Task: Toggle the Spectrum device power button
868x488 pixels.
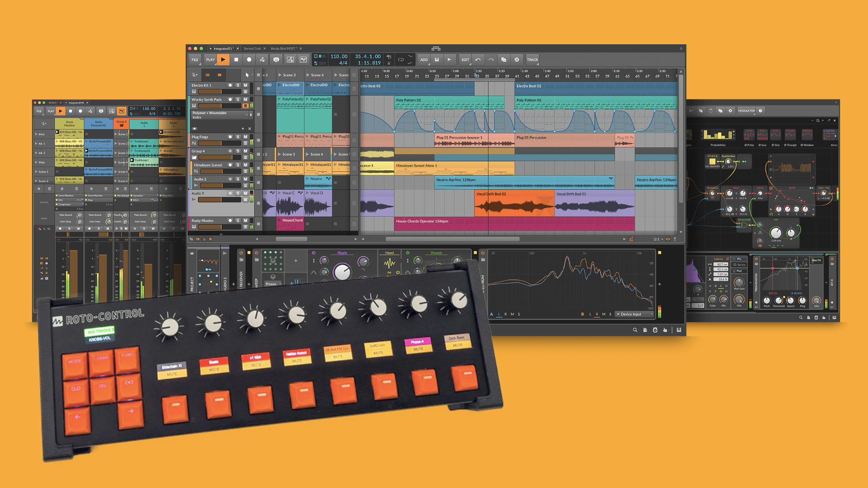Action: coord(483,253)
